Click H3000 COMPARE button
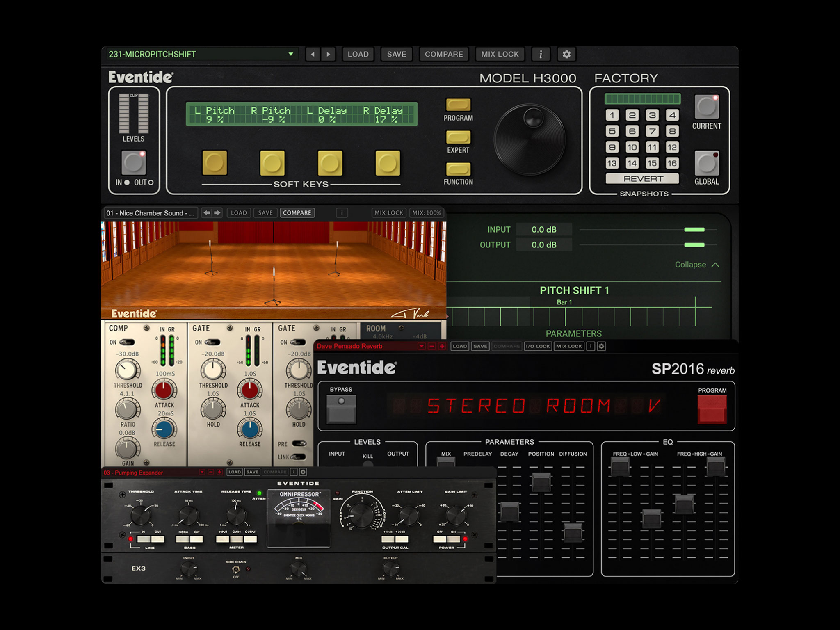840x630 pixels. coord(444,54)
